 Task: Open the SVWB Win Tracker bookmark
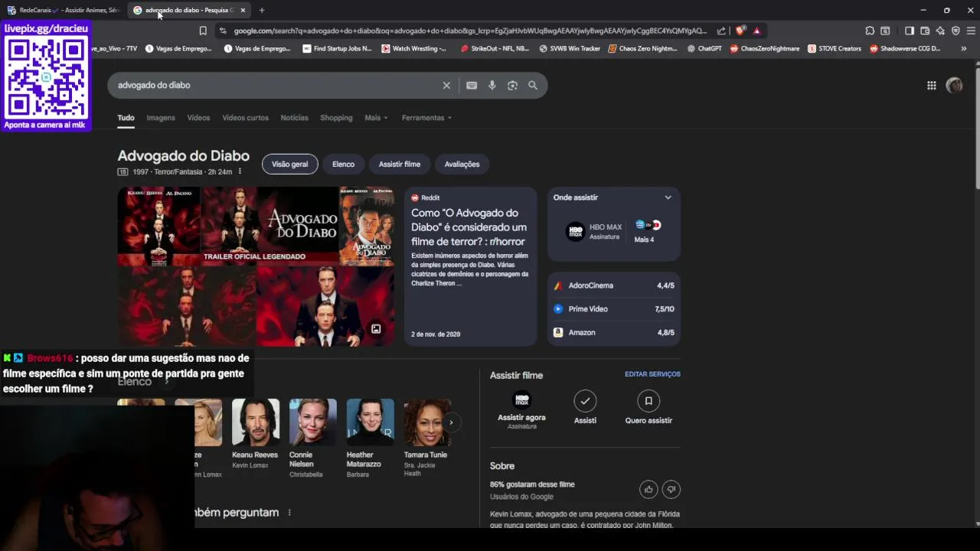(570, 48)
